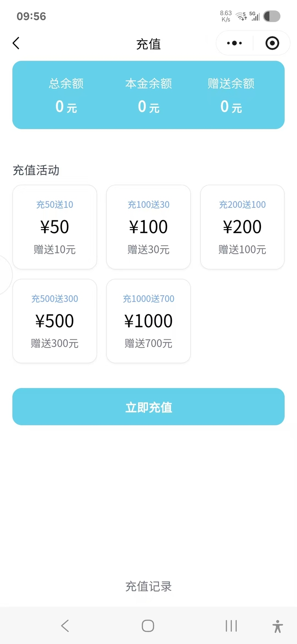
Task: Select the ¥100 recharge option
Action: 148,227
